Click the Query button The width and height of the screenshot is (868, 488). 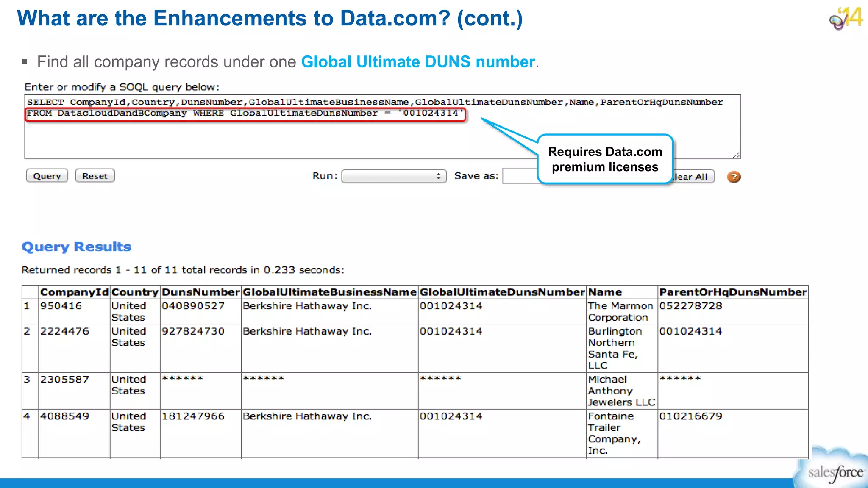[47, 176]
